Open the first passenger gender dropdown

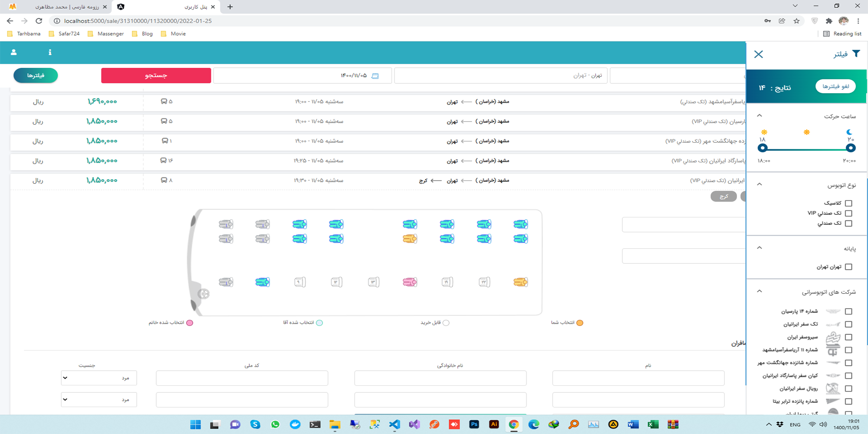(99, 378)
